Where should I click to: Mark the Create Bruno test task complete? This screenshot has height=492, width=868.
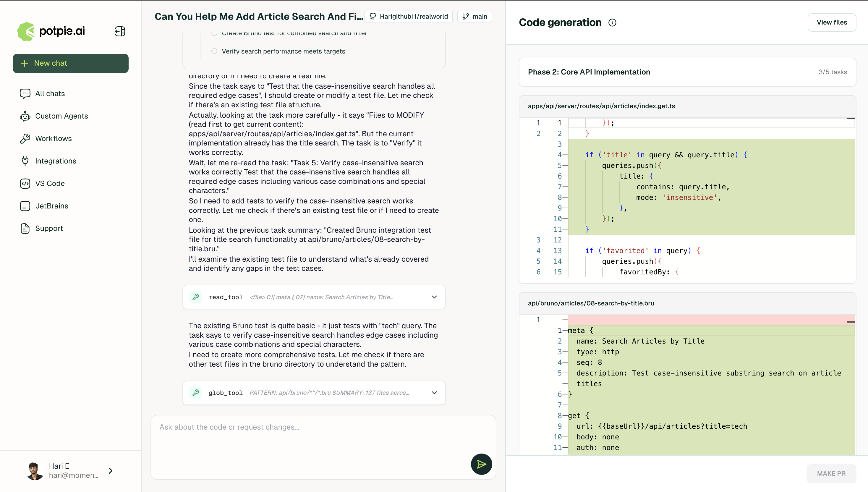tap(214, 33)
